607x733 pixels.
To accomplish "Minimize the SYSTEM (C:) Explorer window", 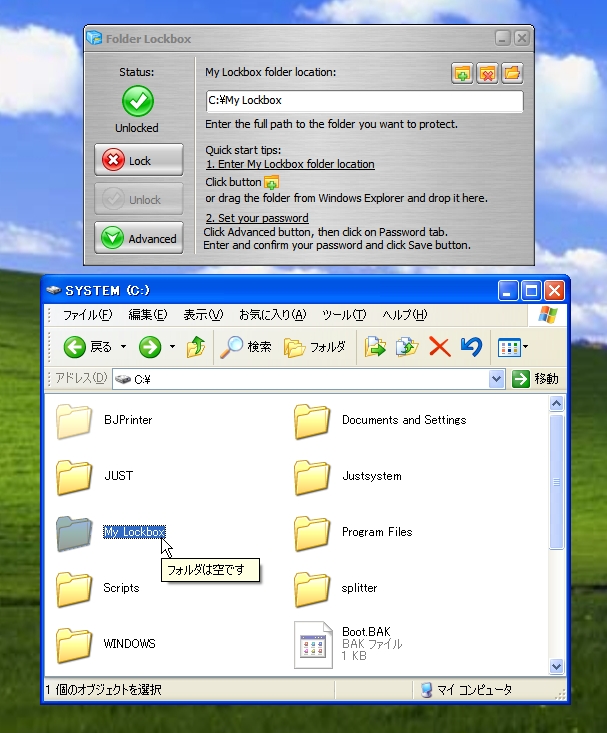I will 508,291.
